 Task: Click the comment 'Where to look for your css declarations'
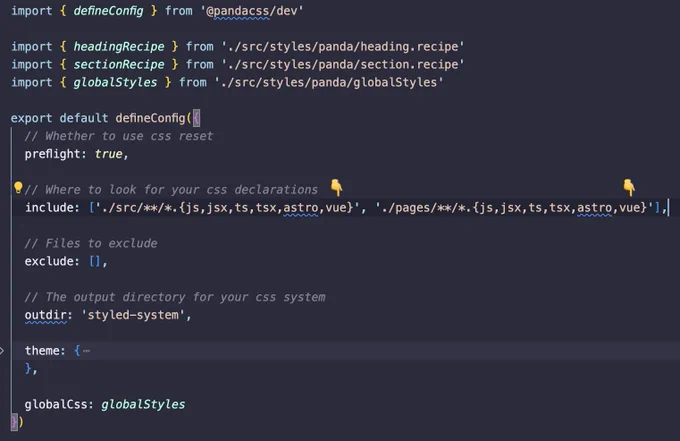[171, 189]
